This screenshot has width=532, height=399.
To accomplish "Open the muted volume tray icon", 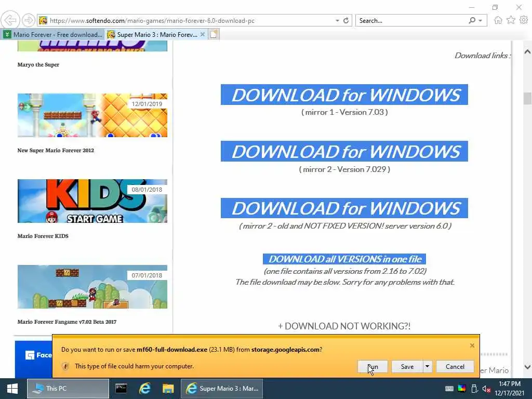I will pos(486,389).
